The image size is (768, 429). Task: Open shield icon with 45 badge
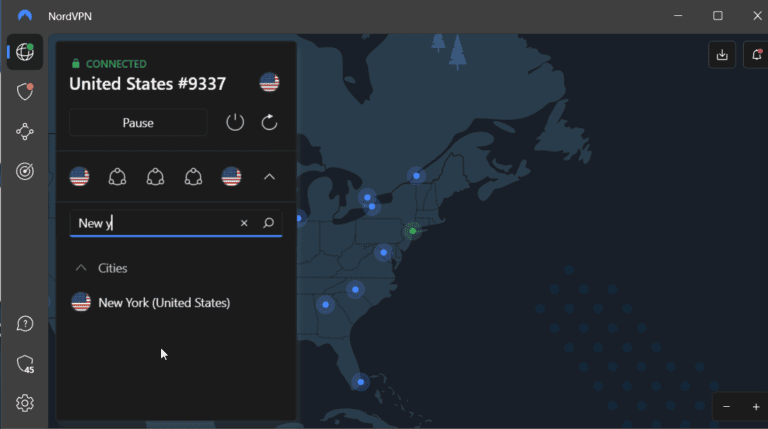24,364
